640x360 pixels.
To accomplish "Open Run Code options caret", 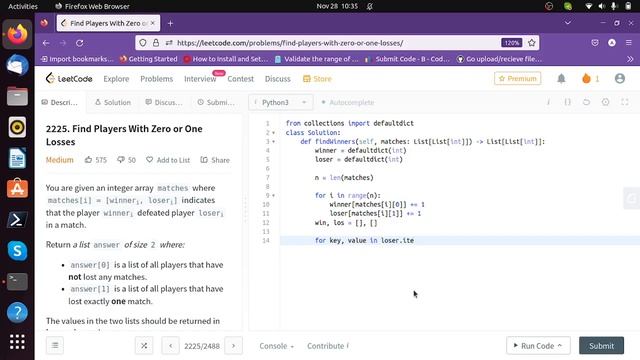I will [x=560, y=345].
